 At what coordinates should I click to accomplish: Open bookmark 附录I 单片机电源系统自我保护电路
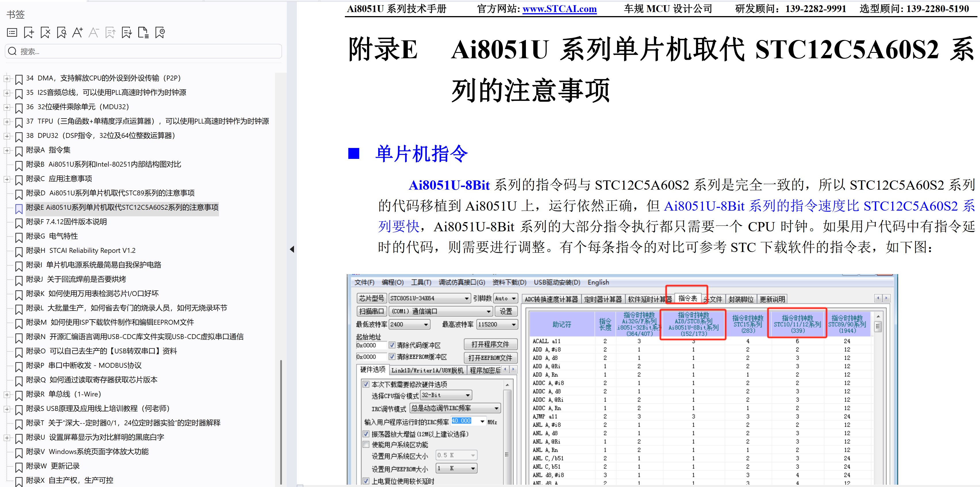tap(94, 265)
